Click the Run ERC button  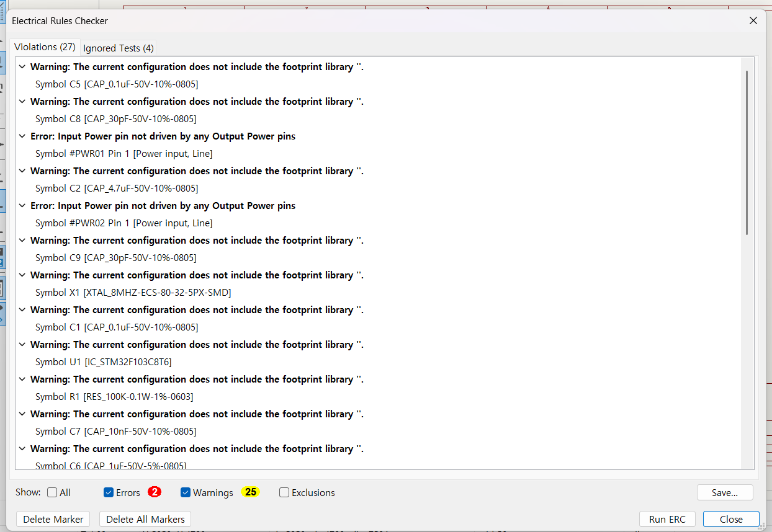[x=668, y=519]
